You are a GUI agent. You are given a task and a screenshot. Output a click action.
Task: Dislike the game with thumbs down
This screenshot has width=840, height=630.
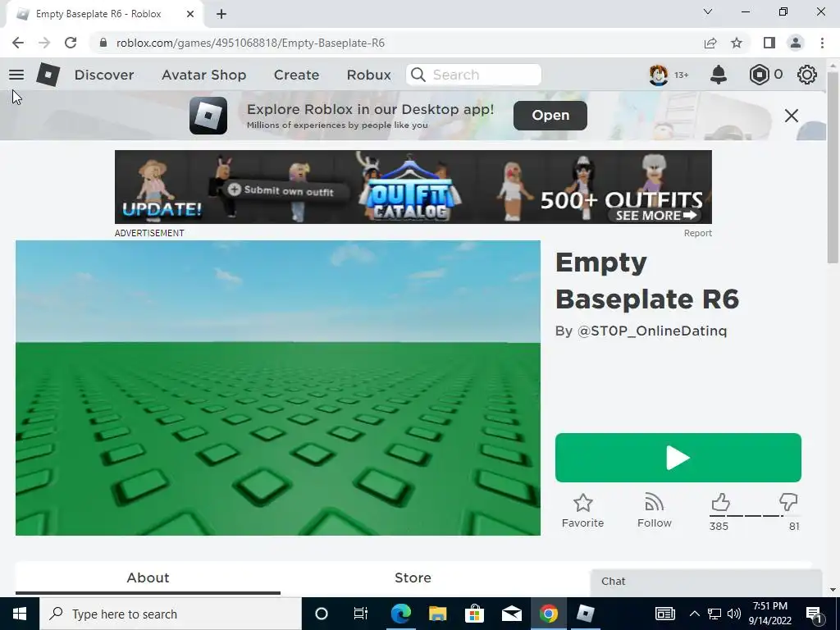tap(788, 503)
